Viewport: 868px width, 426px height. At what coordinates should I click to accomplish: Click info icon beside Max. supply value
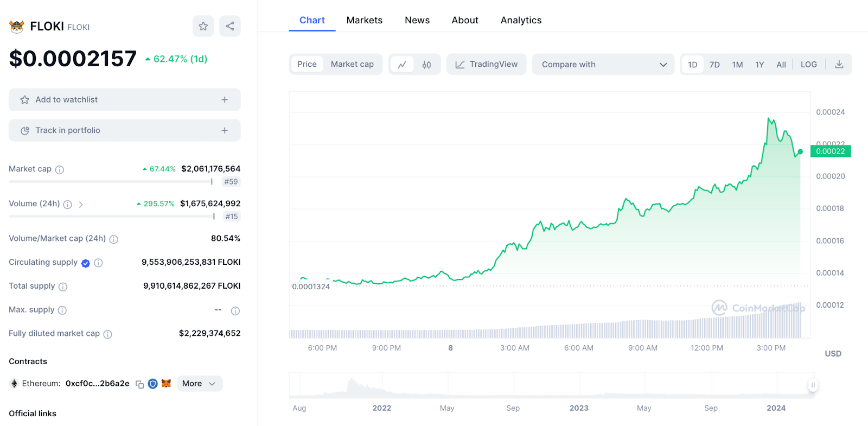tap(235, 311)
